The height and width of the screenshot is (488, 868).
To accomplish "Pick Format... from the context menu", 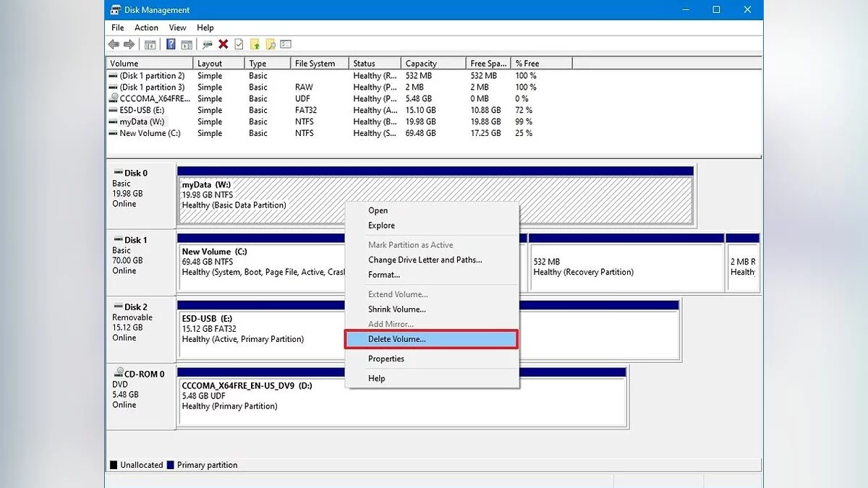I will click(x=383, y=275).
